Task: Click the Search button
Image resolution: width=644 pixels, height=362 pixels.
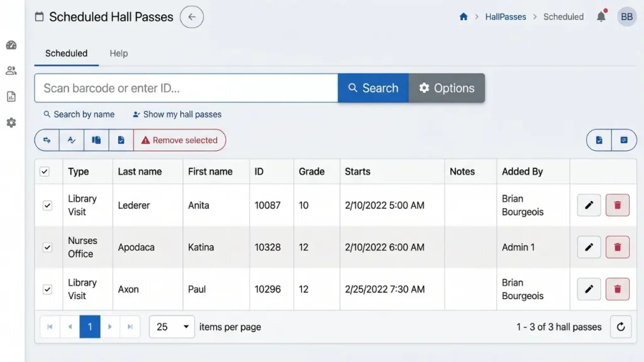Action: pyautogui.click(x=373, y=88)
